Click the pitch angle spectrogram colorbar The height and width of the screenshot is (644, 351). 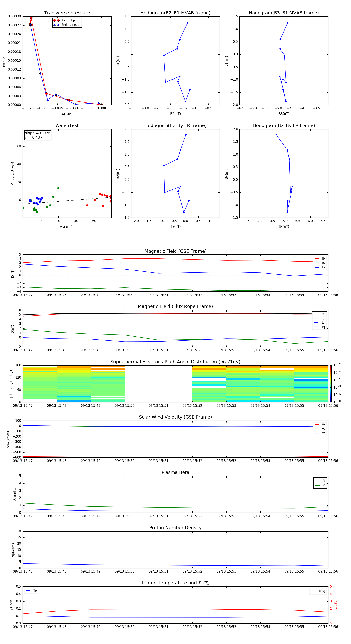point(331,383)
